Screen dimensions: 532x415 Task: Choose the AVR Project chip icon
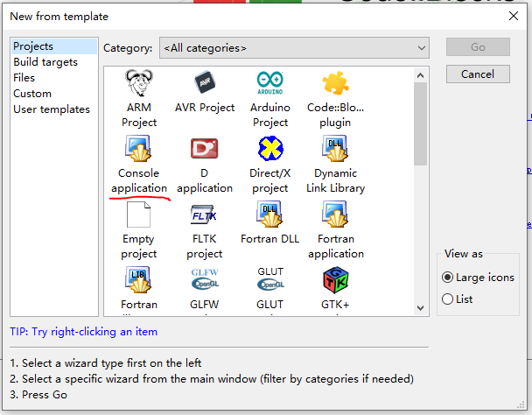click(205, 82)
